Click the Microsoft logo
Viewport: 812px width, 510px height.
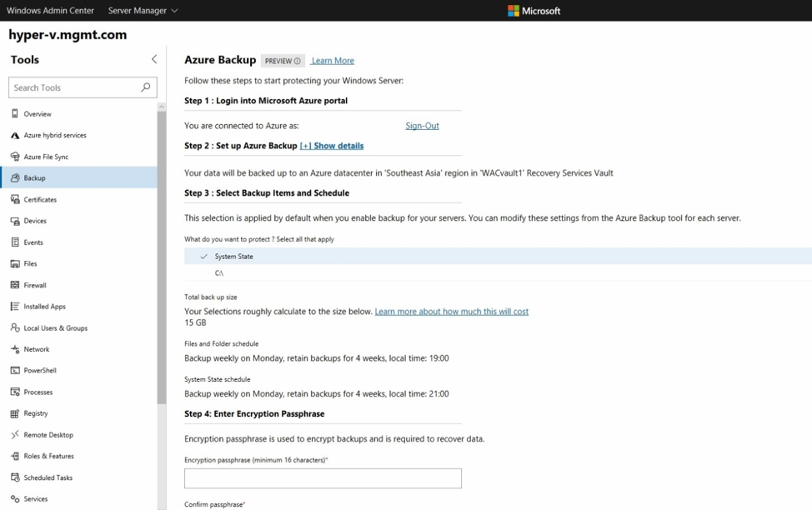(534, 10)
